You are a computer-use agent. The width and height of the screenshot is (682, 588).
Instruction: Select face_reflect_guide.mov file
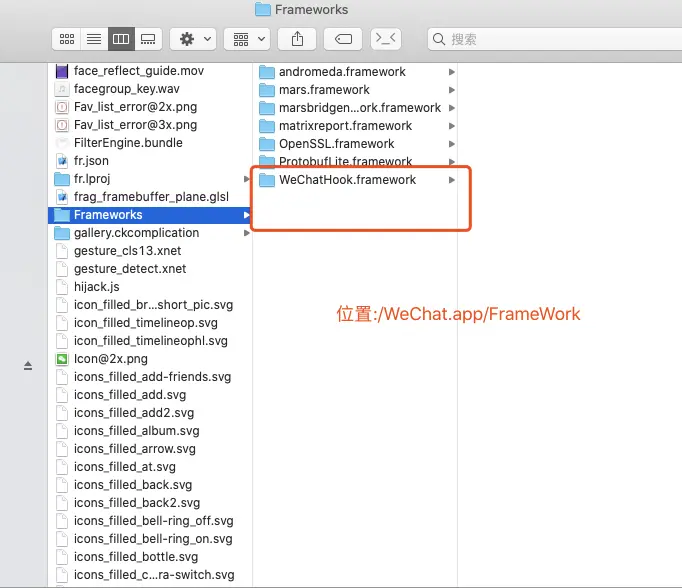click(139, 71)
